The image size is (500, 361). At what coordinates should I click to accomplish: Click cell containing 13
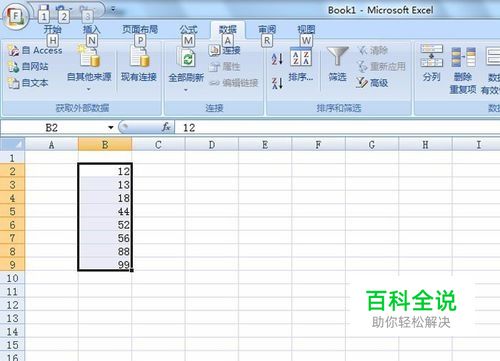(x=105, y=184)
